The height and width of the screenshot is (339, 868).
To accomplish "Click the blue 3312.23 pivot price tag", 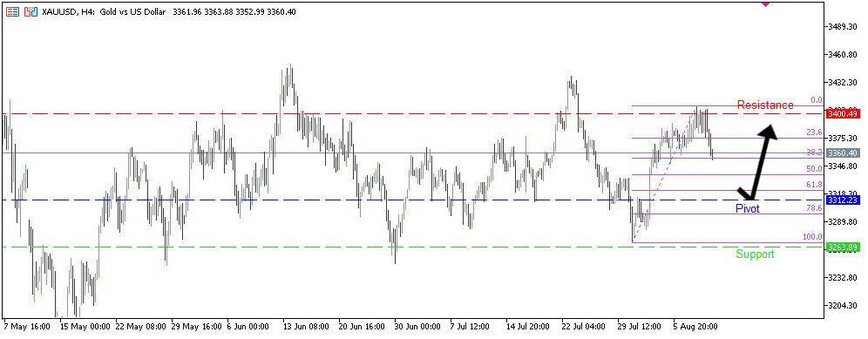I will 842,200.
